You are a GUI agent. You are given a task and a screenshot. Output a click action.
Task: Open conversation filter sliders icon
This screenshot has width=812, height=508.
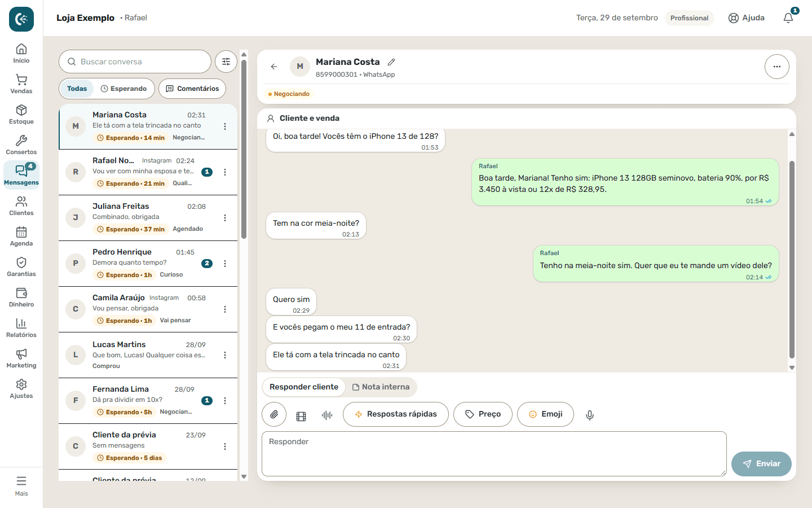pos(226,62)
